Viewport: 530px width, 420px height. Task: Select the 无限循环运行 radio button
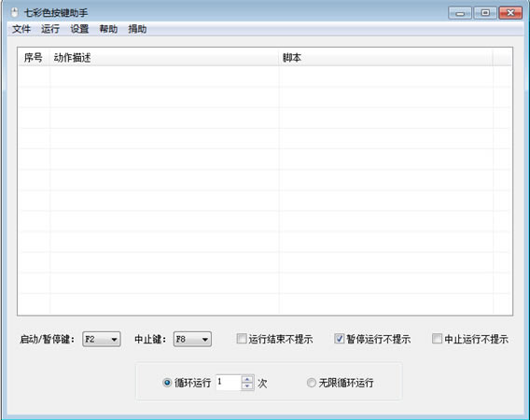coord(311,383)
